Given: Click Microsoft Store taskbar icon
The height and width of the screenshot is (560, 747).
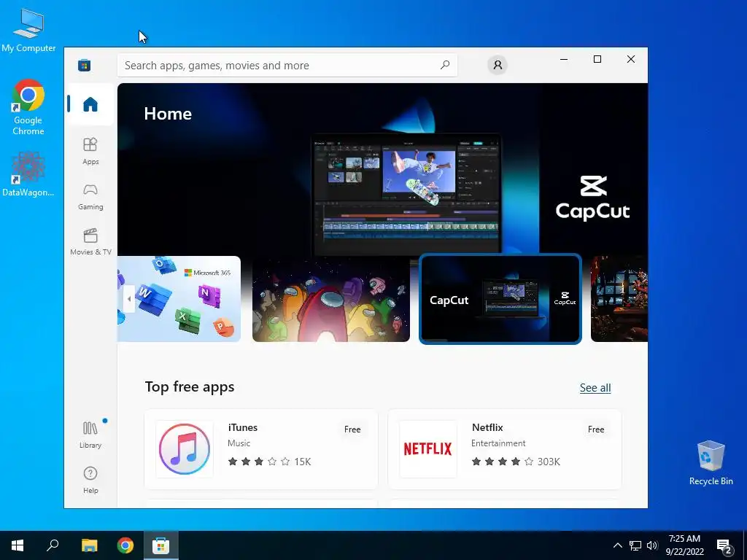Looking at the screenshot, I should click(161, 545).
